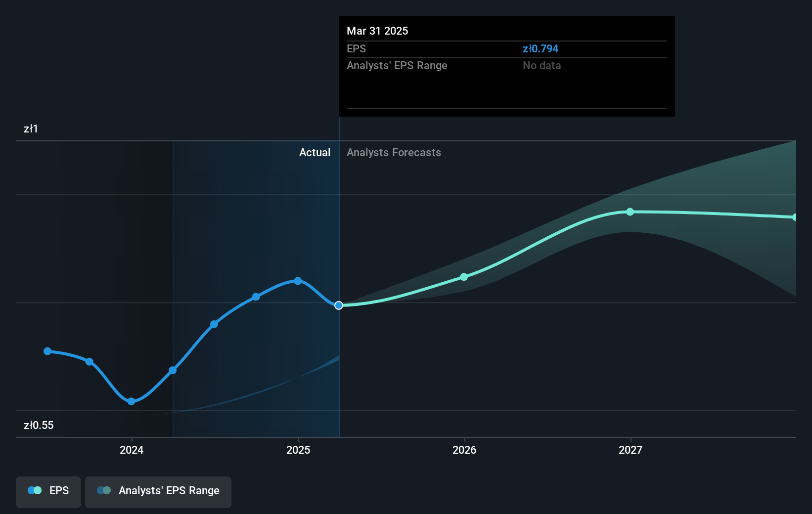Click the Mar 31 2025 tooltip date

point(377,31)
